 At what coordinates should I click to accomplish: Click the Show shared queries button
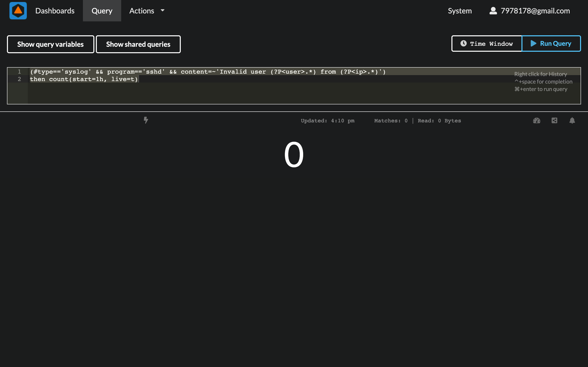tap(138, 44)
